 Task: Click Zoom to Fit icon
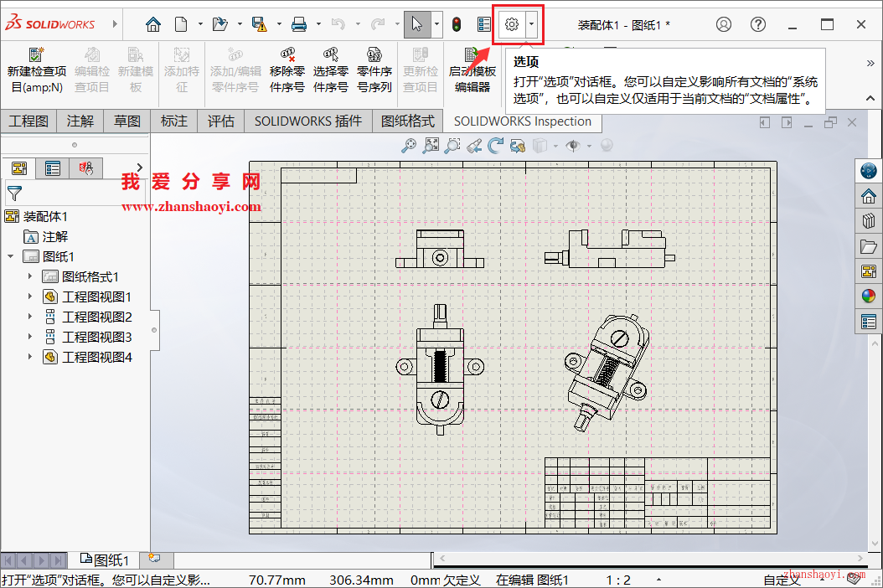pos(409,146)
